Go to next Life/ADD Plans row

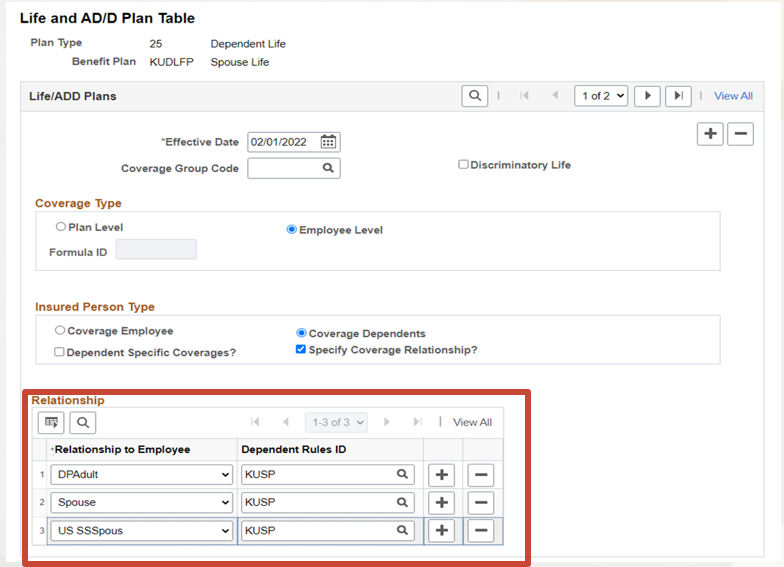pyautogui.click(x=647, y=96)
